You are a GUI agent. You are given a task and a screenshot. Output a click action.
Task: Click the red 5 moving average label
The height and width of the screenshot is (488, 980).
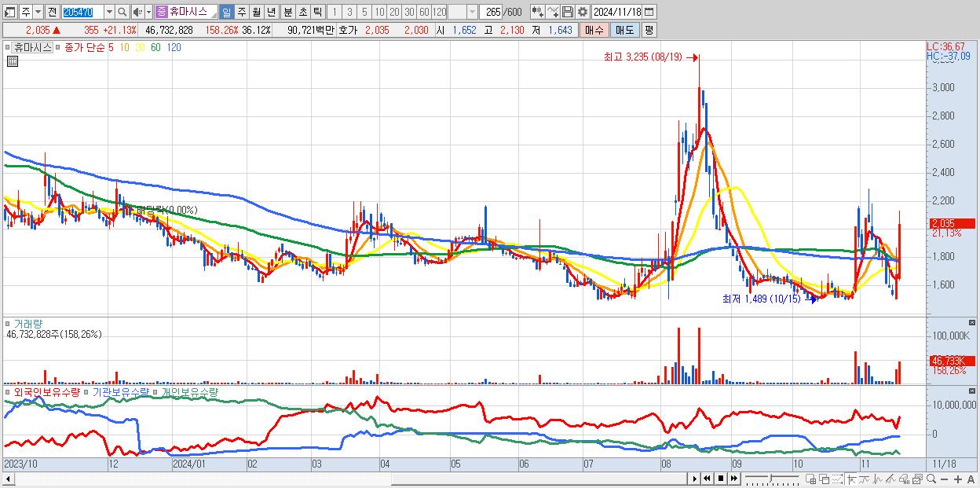111,47
